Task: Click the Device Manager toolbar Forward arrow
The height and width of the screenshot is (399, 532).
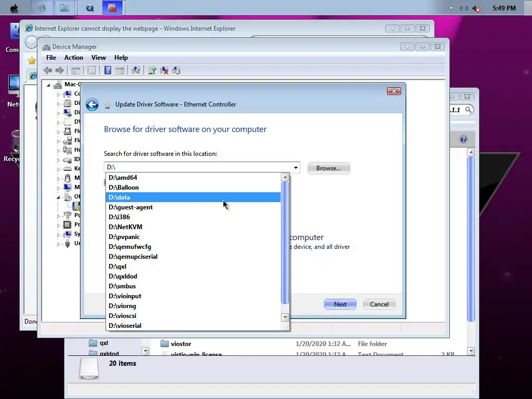Action: [60, 71]
